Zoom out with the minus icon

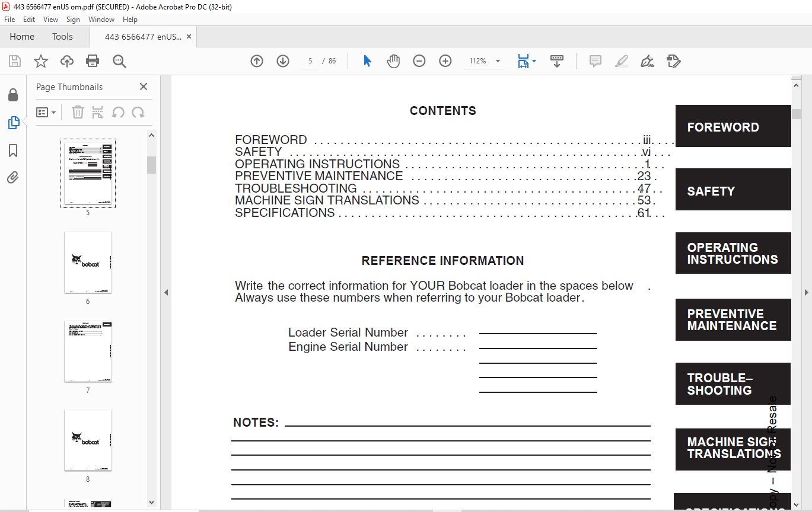[x=419, y=61]
